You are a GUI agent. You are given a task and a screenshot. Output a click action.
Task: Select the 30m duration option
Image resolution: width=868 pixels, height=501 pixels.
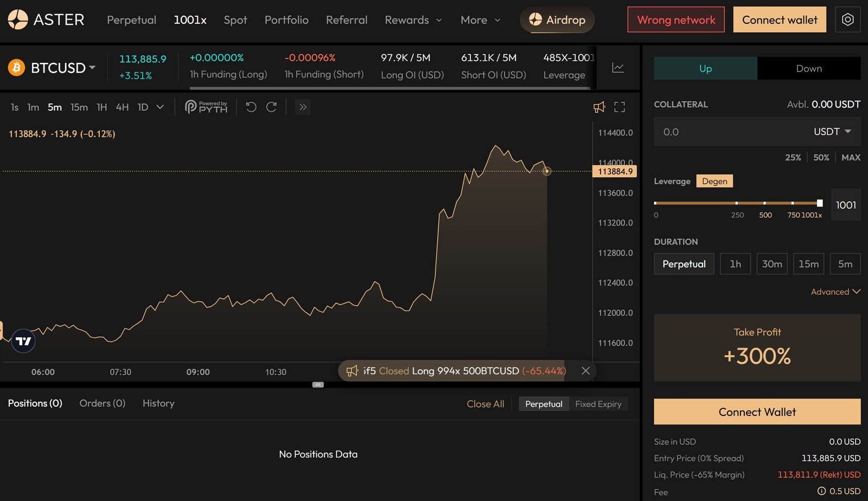click(x=772, y=264)
